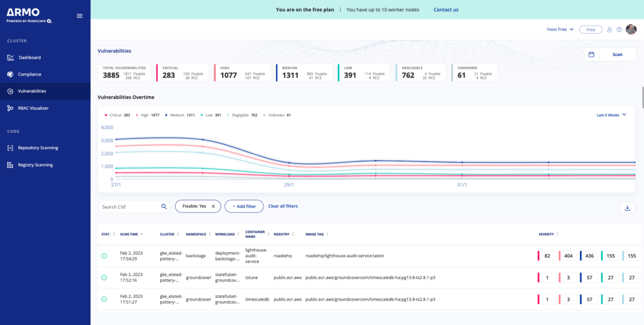Viewport: 644px width, 325px height.
Task: Click the search magnifier icon in CVE field
Action: point(164,207)
